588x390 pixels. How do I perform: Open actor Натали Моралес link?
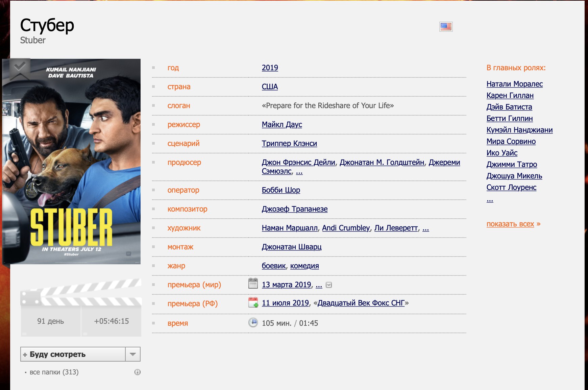(x=515, y=84)
